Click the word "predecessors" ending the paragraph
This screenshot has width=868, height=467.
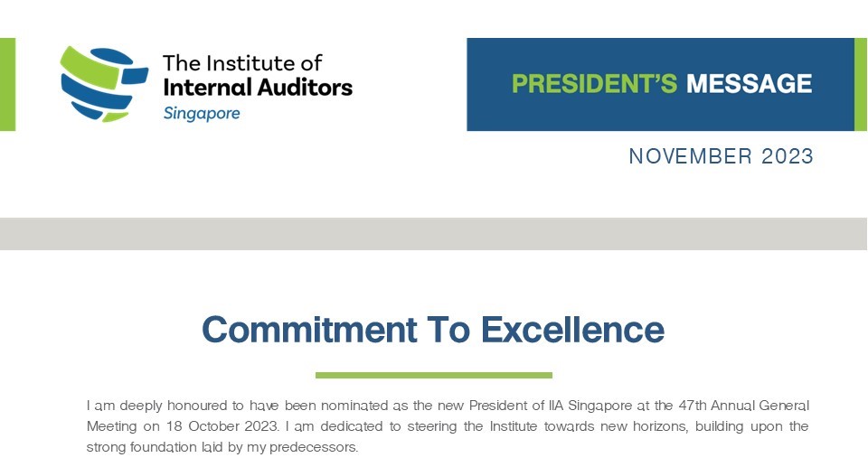click(x=314, y=447)
